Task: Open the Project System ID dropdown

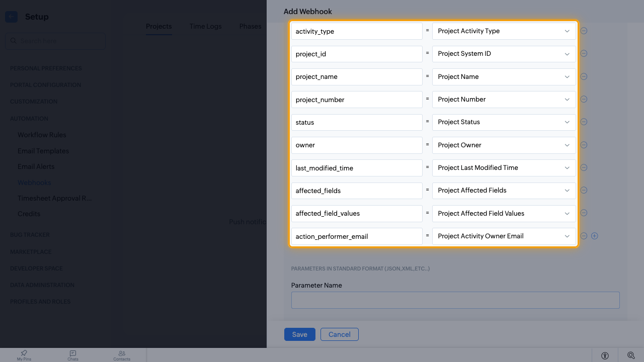Action: pos(504,54)
